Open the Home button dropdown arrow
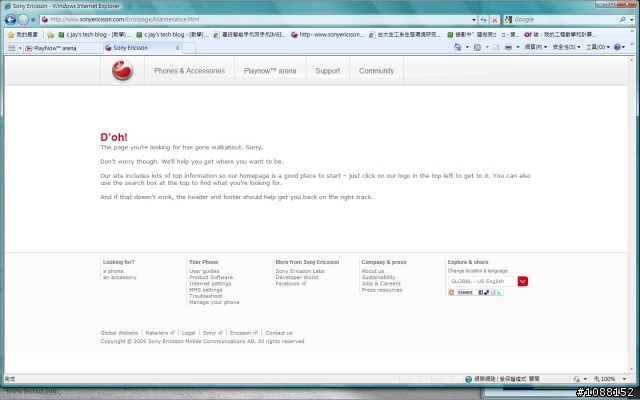 coord(467,47)
